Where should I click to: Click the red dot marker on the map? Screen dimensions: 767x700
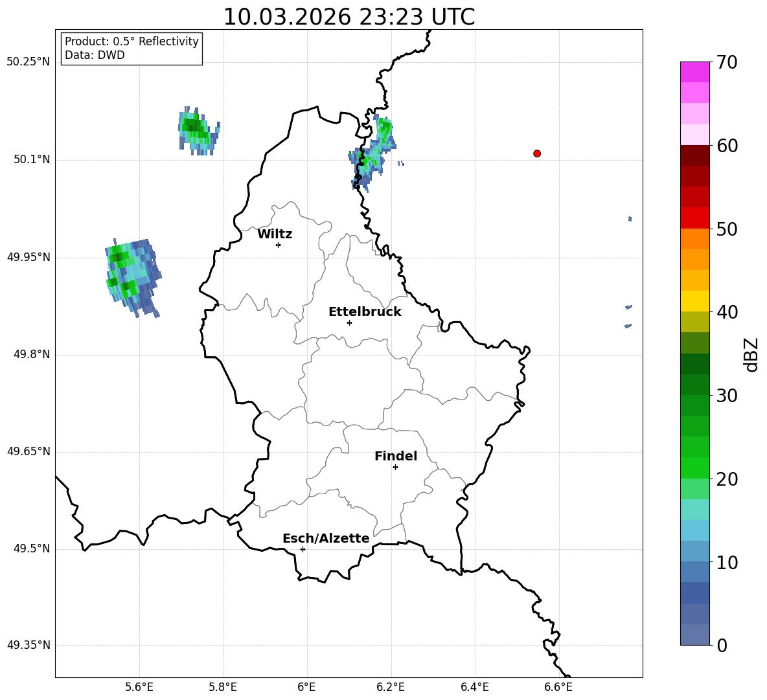click(537, 153)
